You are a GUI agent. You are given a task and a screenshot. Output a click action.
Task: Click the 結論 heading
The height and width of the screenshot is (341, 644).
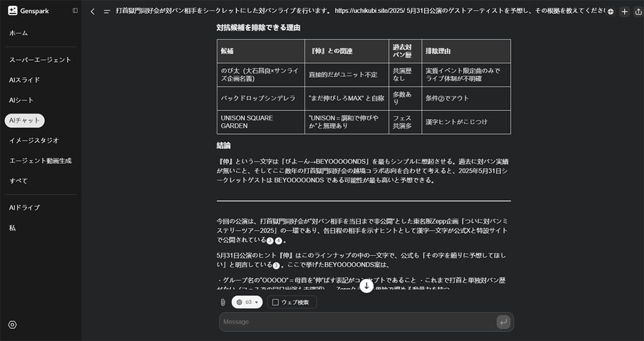[224, 146]
